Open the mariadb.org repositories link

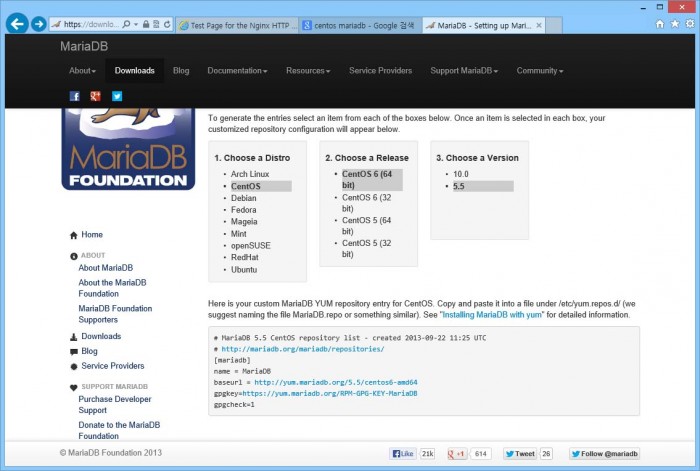[303, 349]
